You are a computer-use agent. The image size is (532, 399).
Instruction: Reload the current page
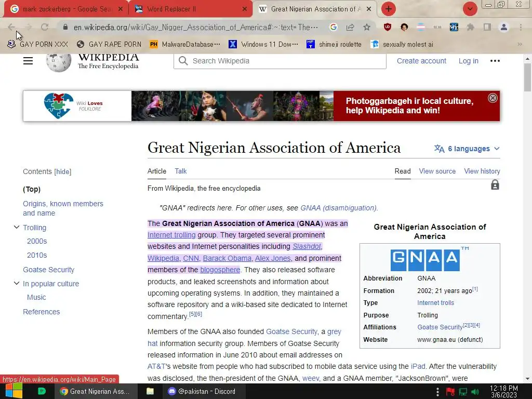tap(45, 27)
